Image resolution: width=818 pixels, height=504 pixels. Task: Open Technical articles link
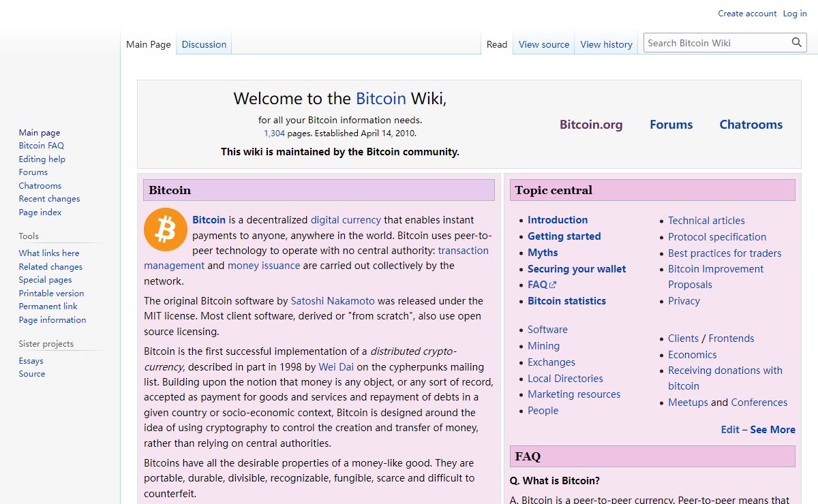point(706,221)
